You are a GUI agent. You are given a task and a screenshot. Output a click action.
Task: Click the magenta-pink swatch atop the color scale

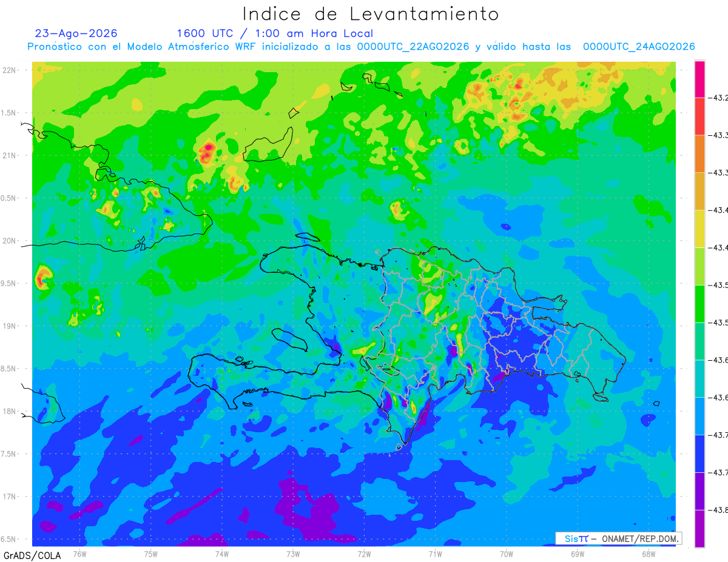[x=699, y=79]
